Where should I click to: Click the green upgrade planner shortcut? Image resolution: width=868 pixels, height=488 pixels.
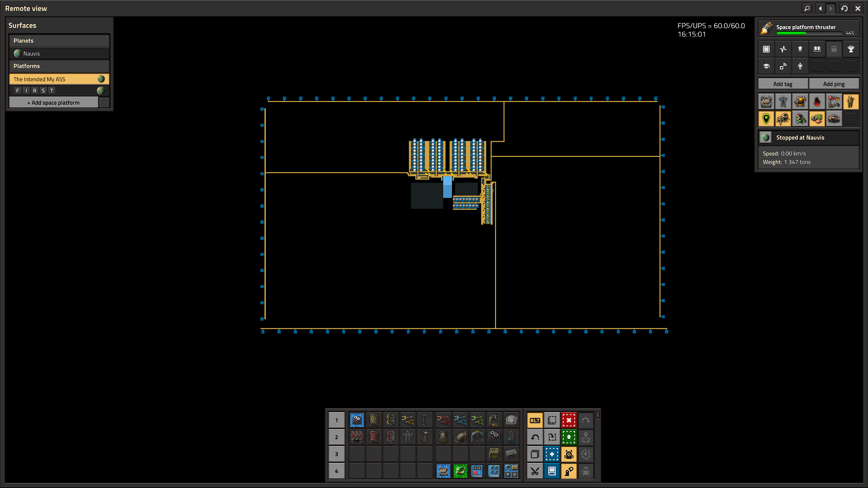click(x=569, y=437)
